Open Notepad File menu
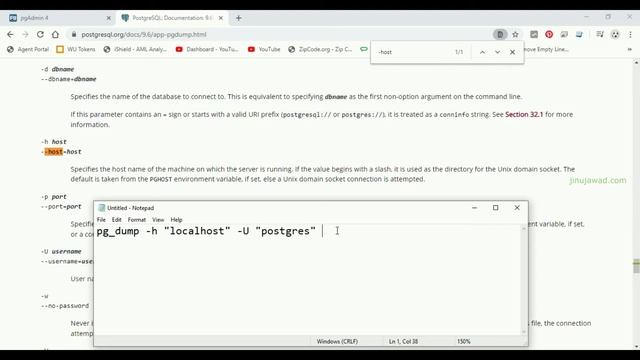Viewport: 640px width, 360px height. pos(101,220)
